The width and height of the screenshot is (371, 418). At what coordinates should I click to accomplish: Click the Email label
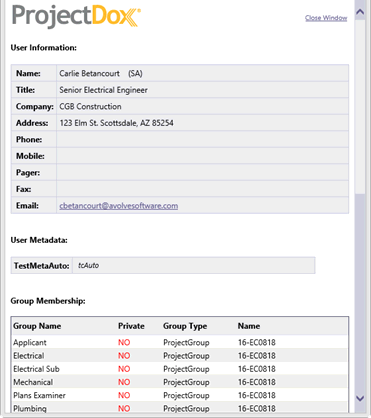pos(27,206)
